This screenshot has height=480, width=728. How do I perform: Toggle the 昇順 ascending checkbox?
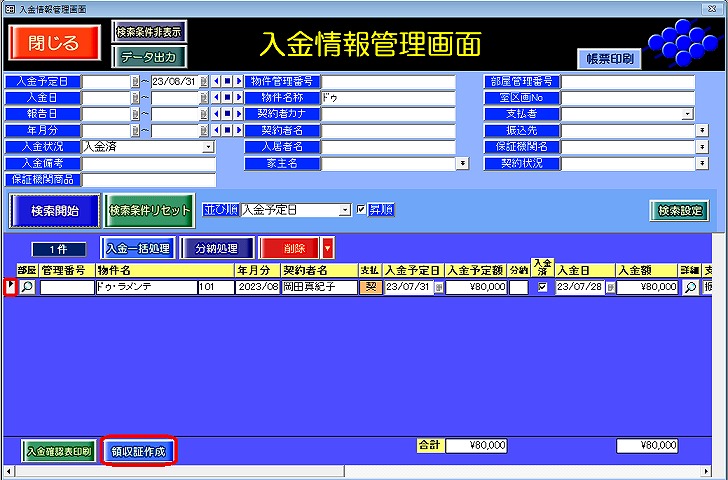(x=362, y=210)
